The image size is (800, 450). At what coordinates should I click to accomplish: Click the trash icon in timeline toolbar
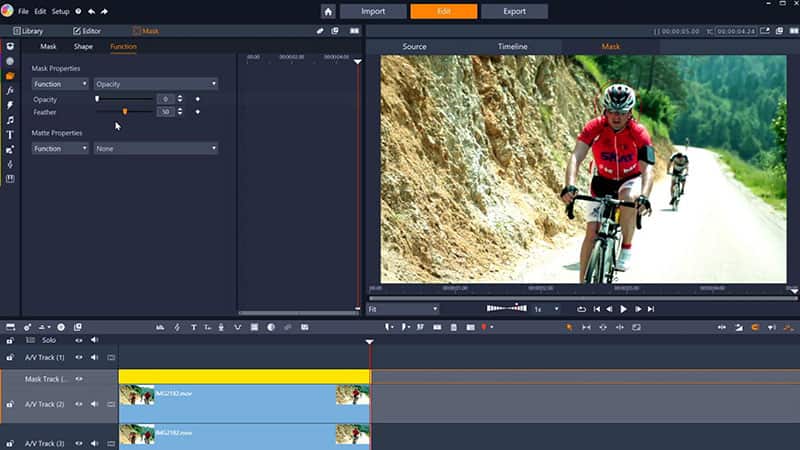[453, 327]
